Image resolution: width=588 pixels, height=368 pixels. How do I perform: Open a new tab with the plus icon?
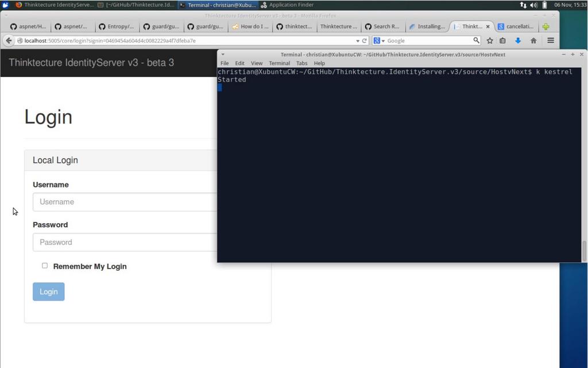(x=546, y=26)
